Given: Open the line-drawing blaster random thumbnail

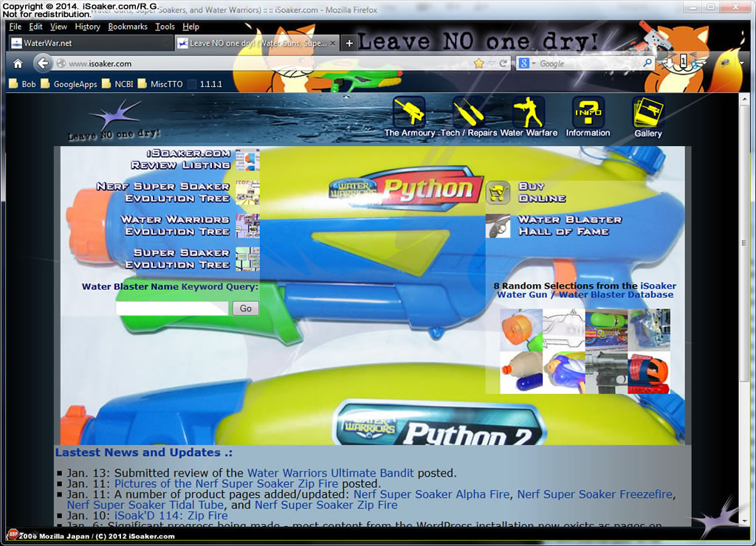Looking at the screenshot, I should click(x=563, y=330).
